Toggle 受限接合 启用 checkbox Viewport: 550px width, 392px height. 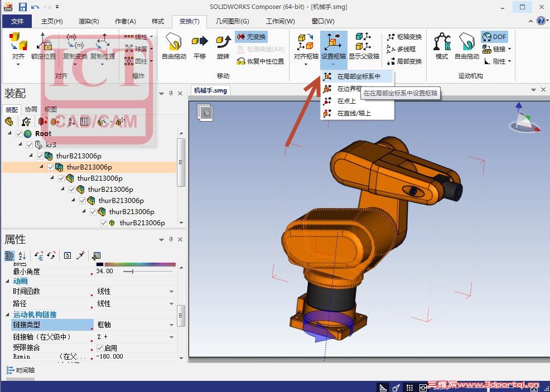[x=100, y=348]
